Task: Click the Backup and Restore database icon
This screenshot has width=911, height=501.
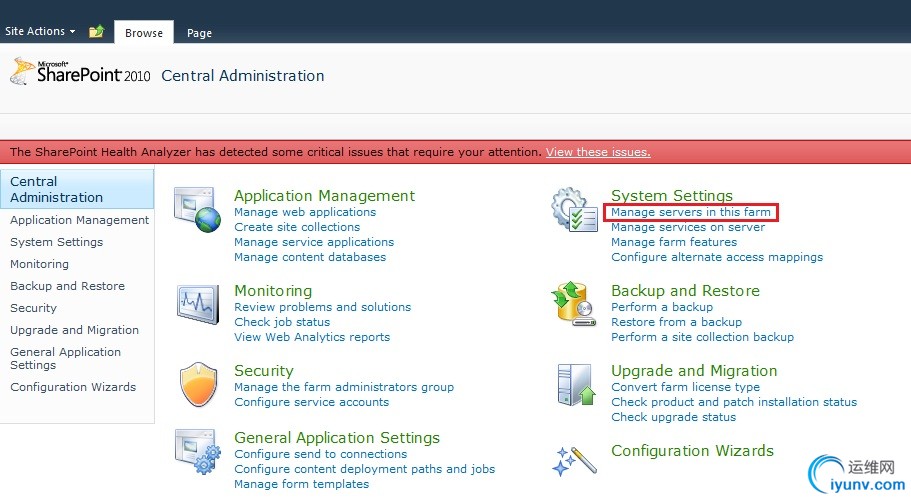Action: tap(574, 303)
